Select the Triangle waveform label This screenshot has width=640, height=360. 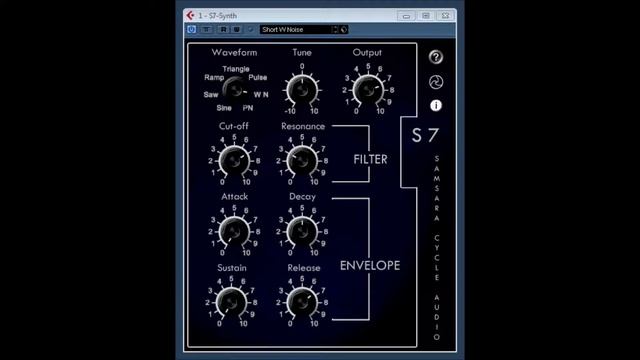pos(236,69)
